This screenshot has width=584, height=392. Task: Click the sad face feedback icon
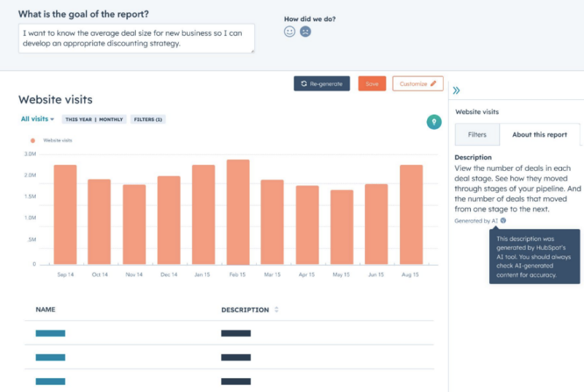tap(305, 31)
